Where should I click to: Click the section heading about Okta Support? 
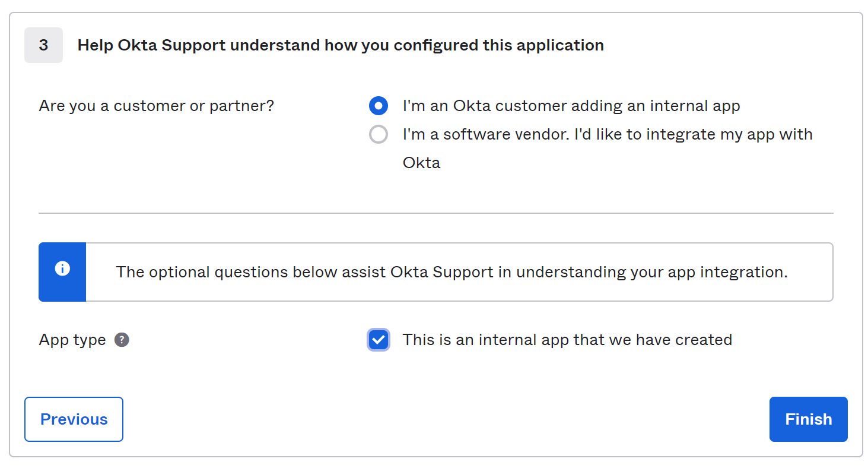pos(340,45)
